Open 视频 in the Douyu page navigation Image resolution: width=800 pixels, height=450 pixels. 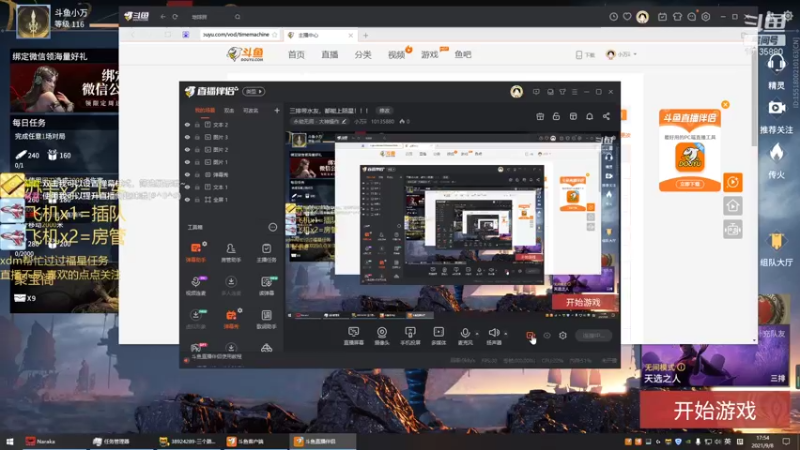coord(396,55)
